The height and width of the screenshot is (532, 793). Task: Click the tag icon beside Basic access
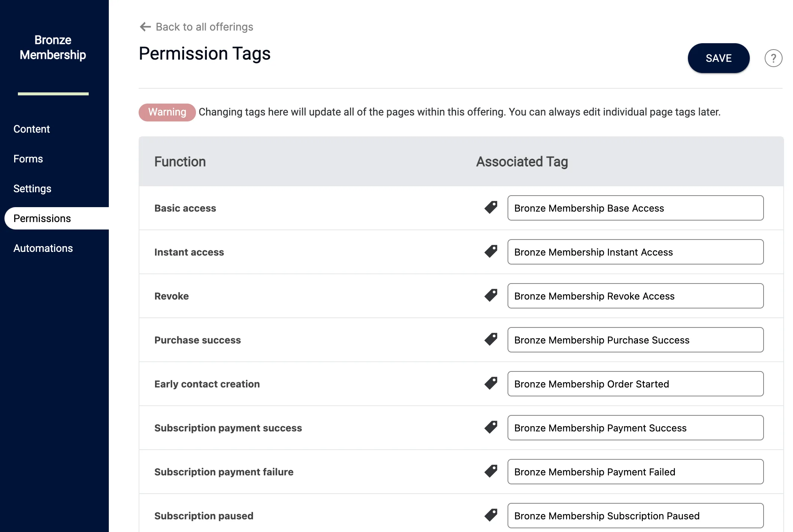click(491, 208)
